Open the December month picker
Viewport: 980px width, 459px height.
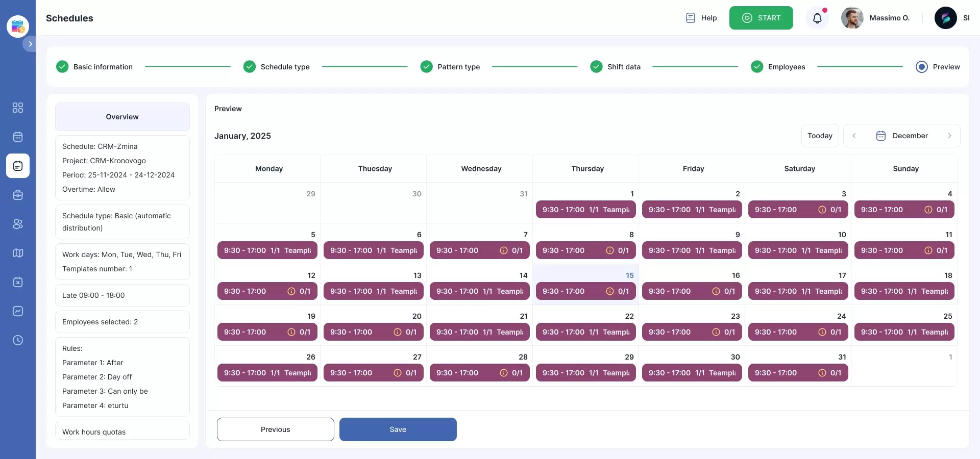click(x=902, y=136)
